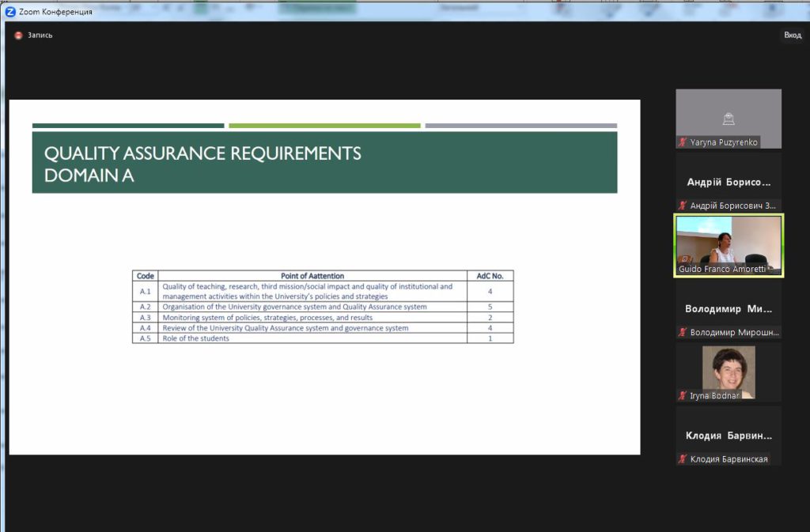
Task: Select the Андрій Борисо... participant tile
Action: click(x=729, y=183)
